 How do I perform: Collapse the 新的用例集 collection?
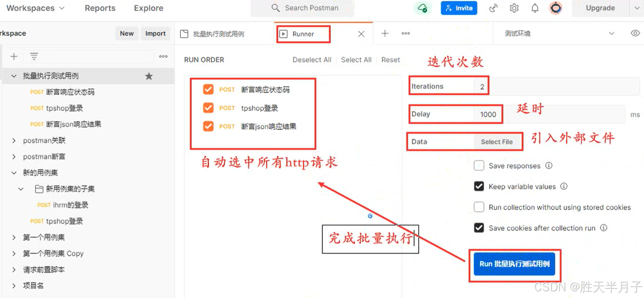(x=14, y=173)
